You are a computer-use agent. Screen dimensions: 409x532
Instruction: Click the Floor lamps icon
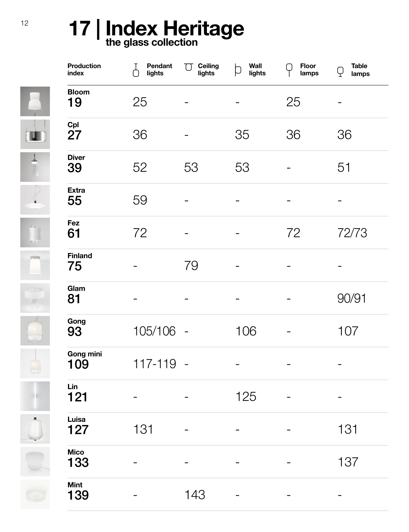coord(289,70)
